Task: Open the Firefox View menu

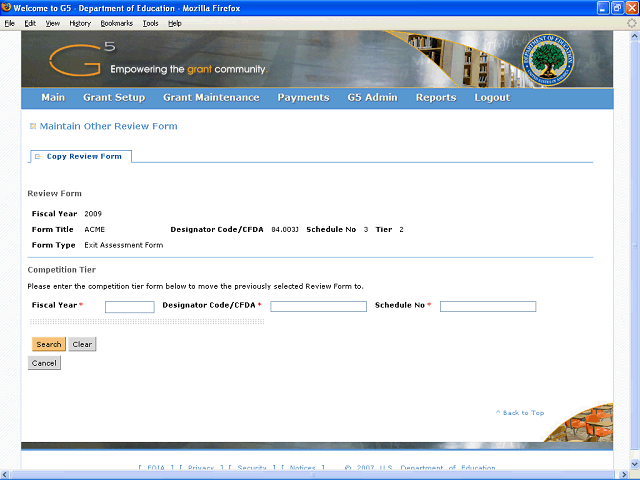Action: click(53, 23)
